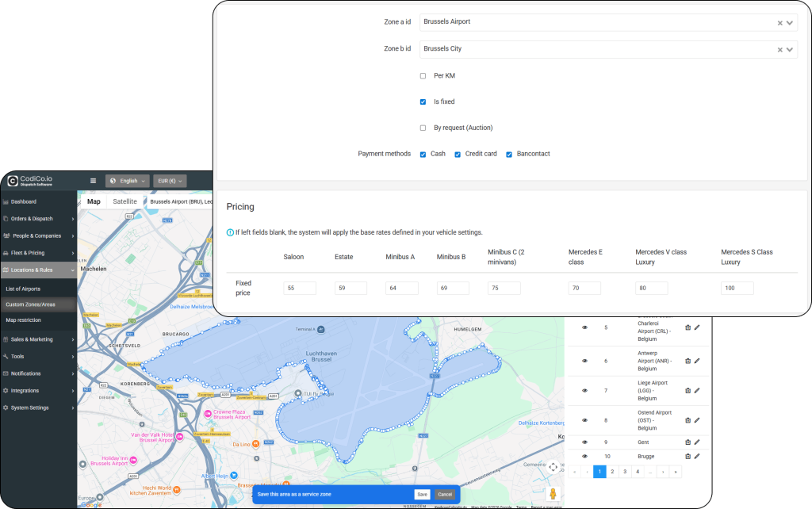Uncheck the Is fixed checkbox
The height and width of the screenshot is (509, 812).
pos(423,102)
